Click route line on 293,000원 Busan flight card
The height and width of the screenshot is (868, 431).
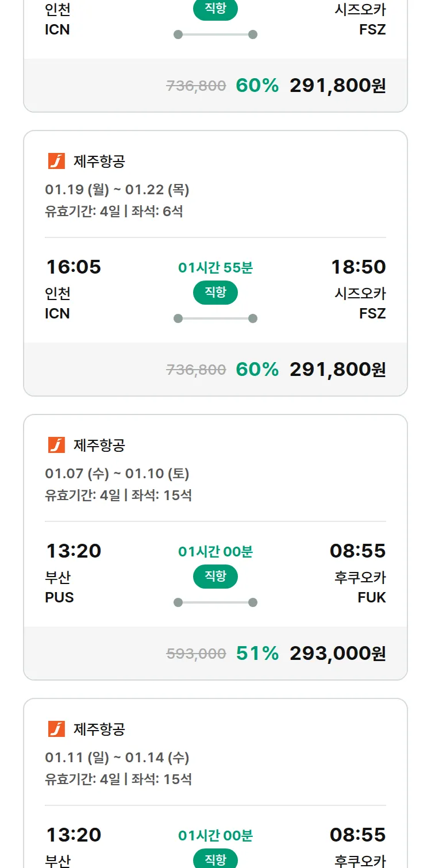[x=215, y=602]
